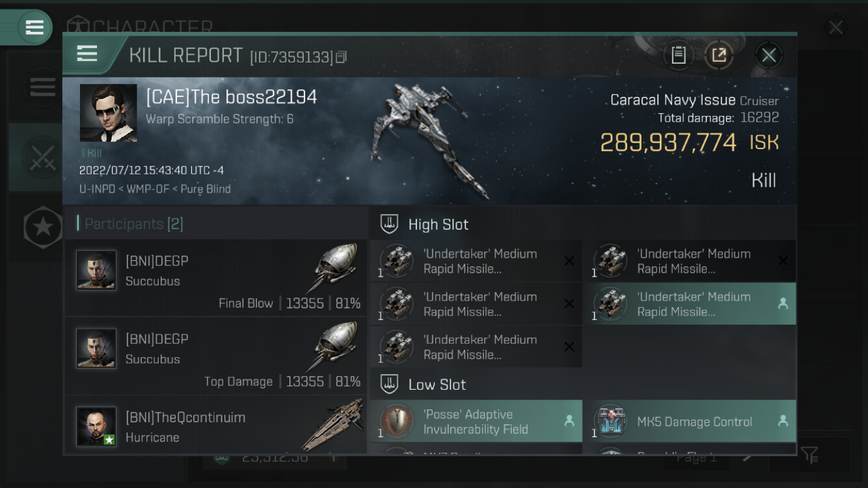The width and height of the screenshot is (868, 488).
Task: Open the kill report hamburger menu
Action: pos(87,54)
